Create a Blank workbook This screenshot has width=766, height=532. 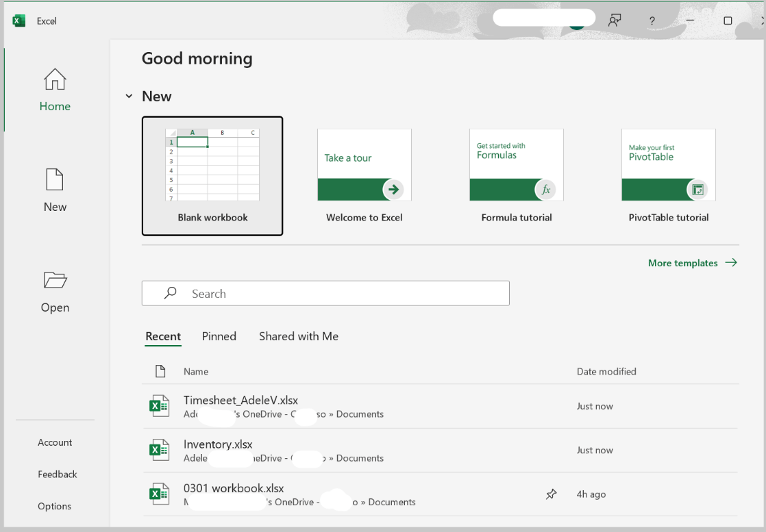coord(212,176)
